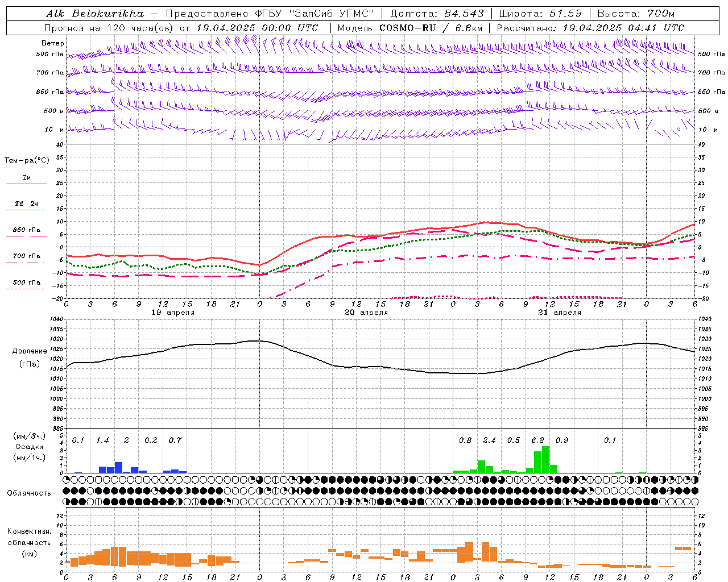This screenshot has height=582, width=728.
Task: Click the calculation time Рассчитано: 19.04.2025 04:41 UTC
Action: [x=590, y=28]
